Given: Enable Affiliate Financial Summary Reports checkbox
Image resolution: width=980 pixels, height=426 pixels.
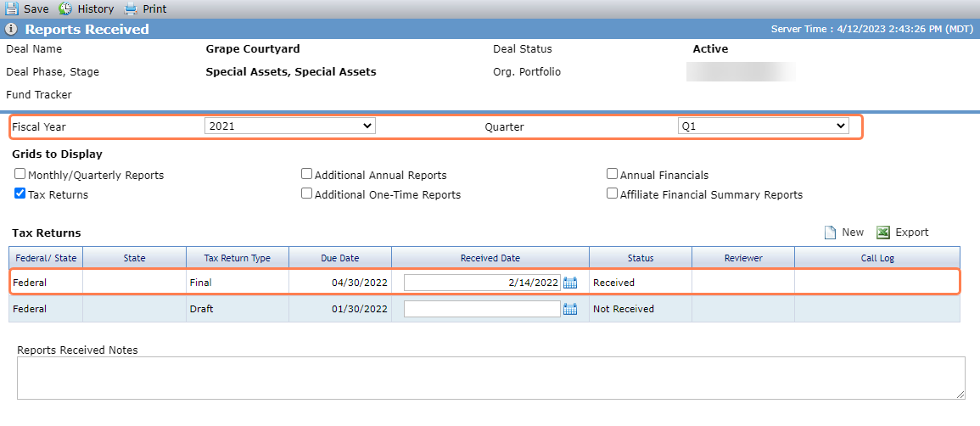Looking at the screenshot, I should coord(613,193).
